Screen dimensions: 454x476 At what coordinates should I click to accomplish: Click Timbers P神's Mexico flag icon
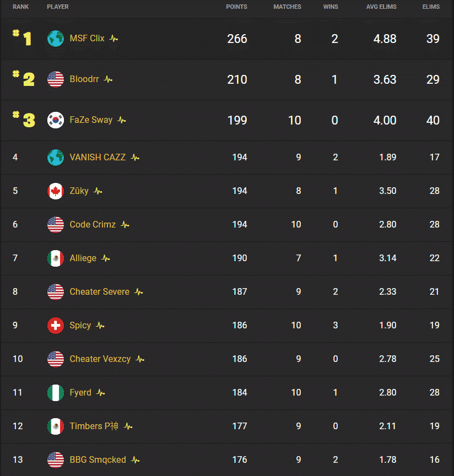(x=55, y=426)
